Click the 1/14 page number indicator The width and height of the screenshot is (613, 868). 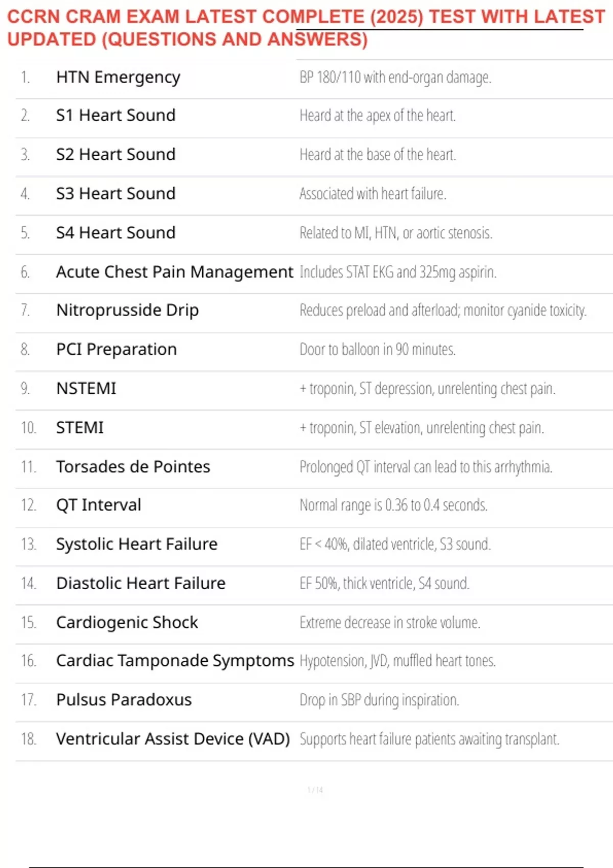point(315,790)
